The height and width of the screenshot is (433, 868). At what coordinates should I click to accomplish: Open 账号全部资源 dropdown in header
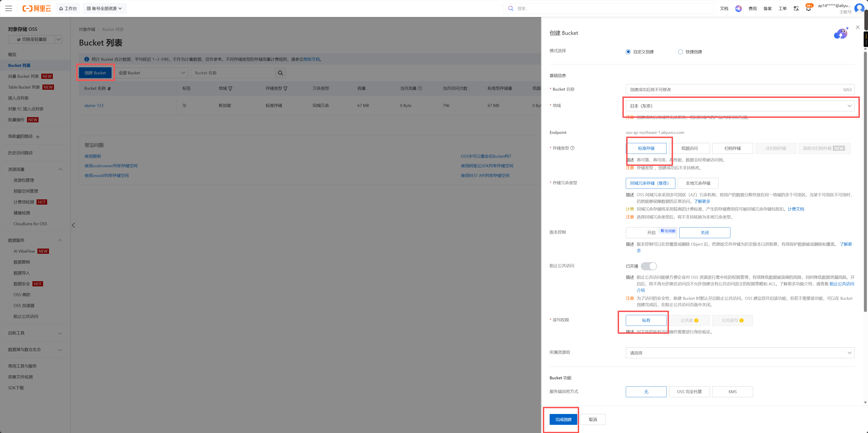click(x=104, y=8)
